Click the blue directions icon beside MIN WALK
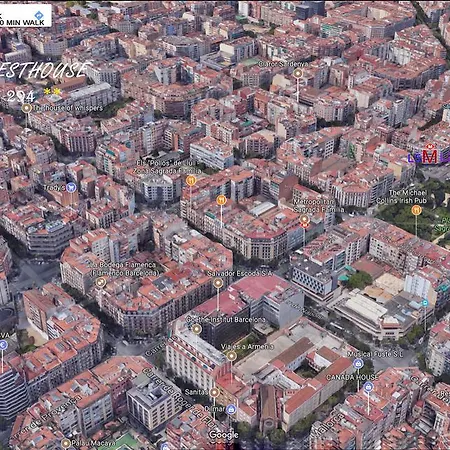 pyautogui.click(x=39, y=15)
